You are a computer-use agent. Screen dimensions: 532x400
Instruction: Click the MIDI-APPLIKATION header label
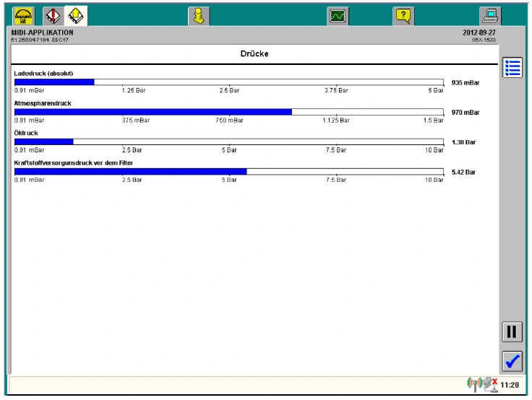(x=43, y=32)
